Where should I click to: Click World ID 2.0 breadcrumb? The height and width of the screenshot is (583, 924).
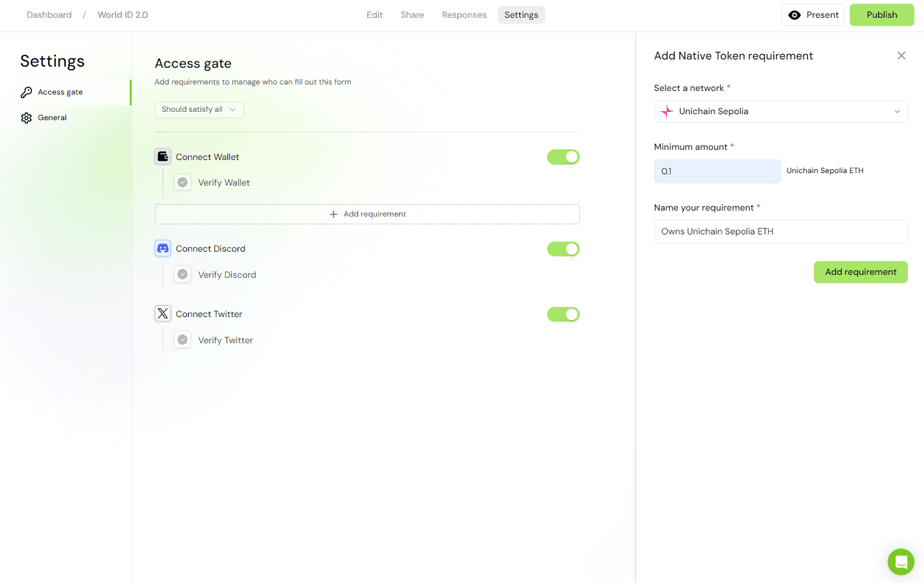coord(123,15)
